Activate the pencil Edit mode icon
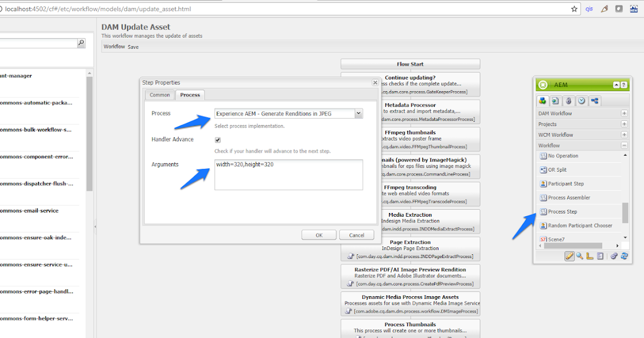This screenshot has height=338, width=644. 569,256
